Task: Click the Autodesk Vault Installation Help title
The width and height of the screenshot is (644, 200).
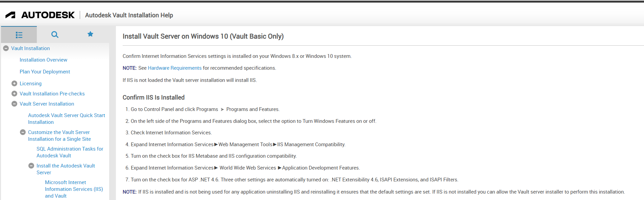Action: click(129, 15)
